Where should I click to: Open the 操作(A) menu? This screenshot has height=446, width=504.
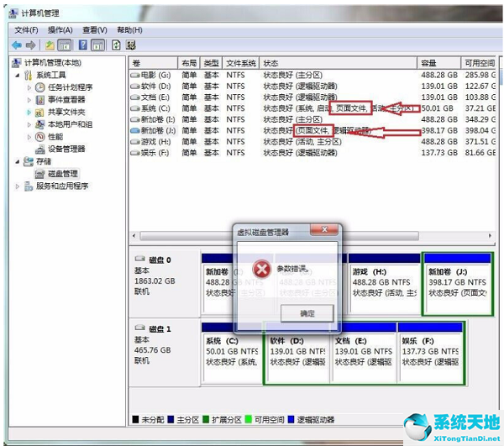pos(60,30)
